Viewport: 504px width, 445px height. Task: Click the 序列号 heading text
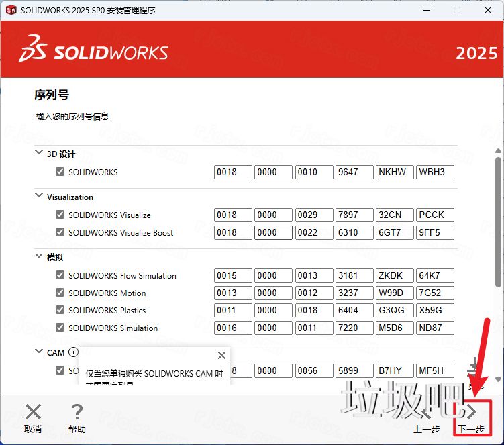(x=52, y=95)
